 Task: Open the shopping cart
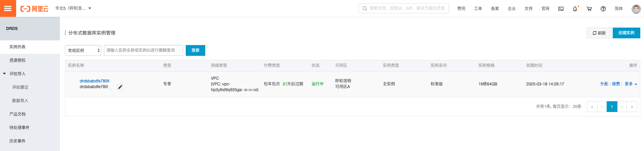click(589, 9)
